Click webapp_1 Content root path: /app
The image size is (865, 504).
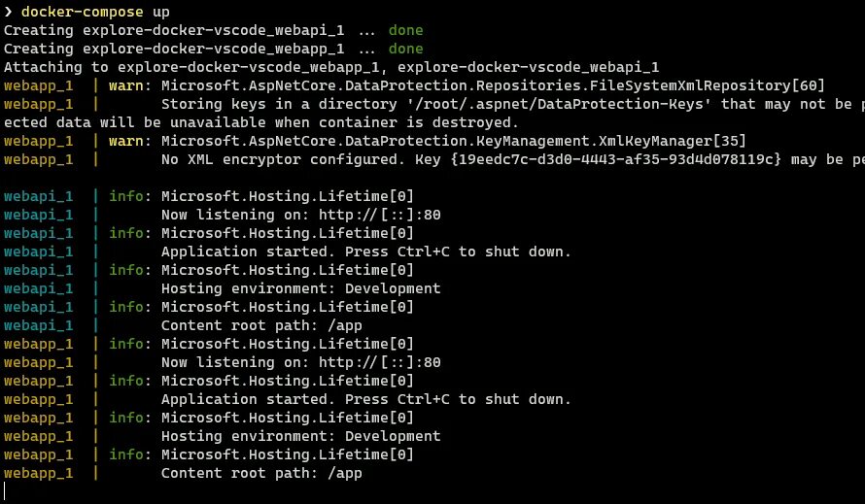261,473
